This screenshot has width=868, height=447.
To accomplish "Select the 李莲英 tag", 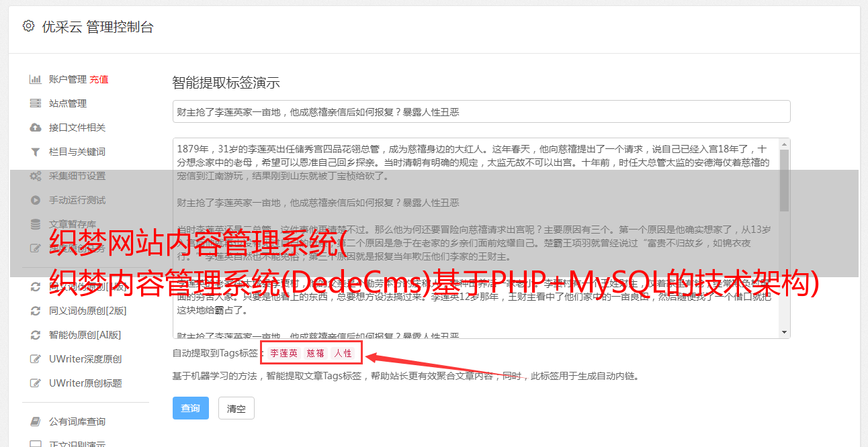I will 284,353.
